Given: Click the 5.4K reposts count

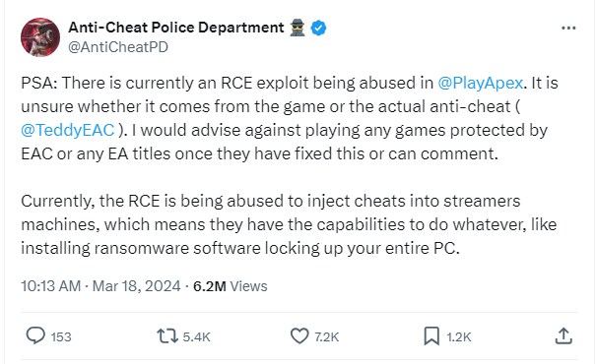Looking at the screenshot, I should tap(196, 337).
